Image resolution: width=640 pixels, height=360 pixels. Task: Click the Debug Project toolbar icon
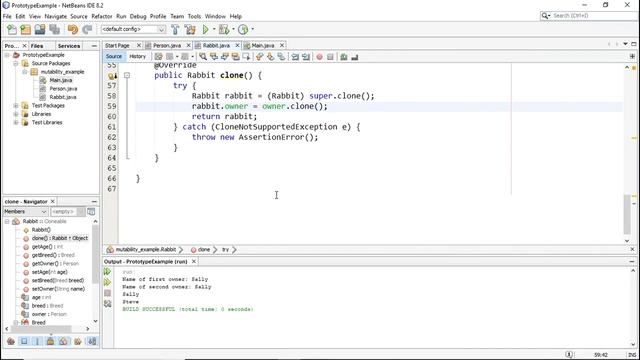coord(224,29)
